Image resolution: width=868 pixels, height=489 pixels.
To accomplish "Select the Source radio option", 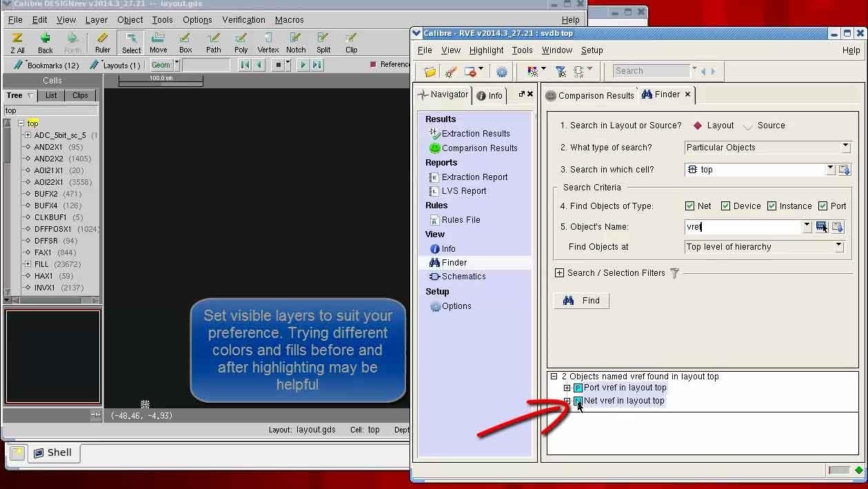I will (x=749, y=126).
